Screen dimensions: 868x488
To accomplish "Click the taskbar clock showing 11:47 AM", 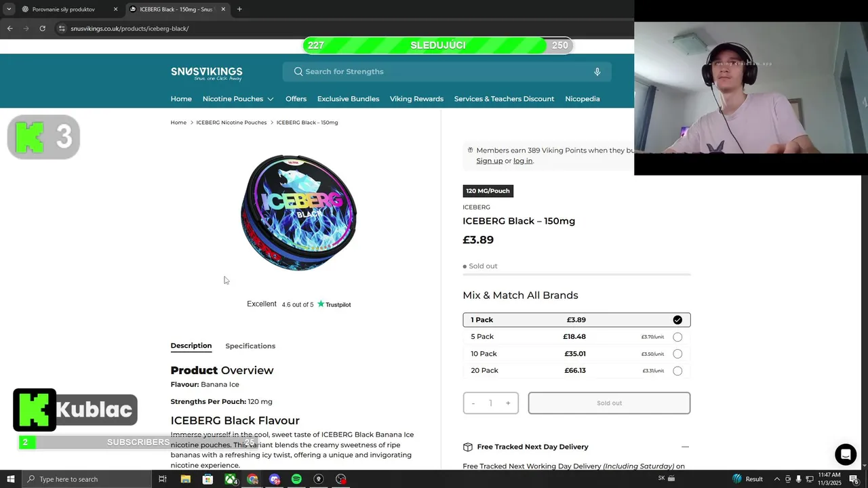I will (829, 479).
